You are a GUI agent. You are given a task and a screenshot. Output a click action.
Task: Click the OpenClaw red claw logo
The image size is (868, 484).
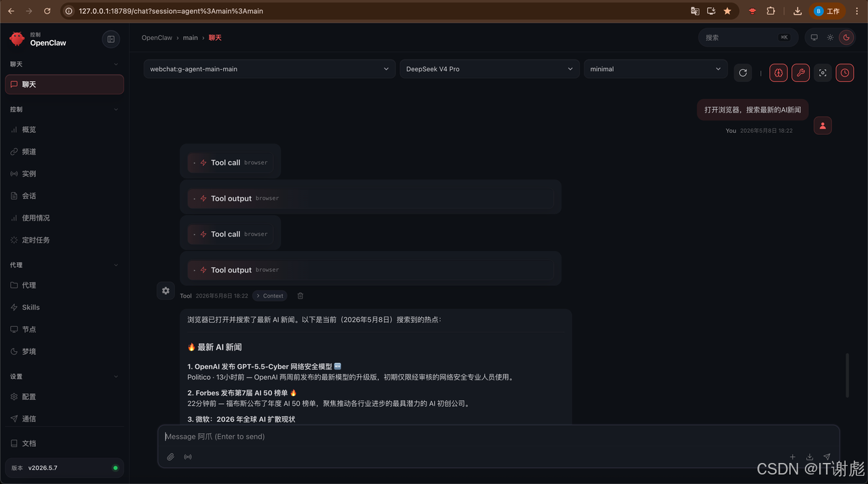pyautogui.click(x=17, y=39)
